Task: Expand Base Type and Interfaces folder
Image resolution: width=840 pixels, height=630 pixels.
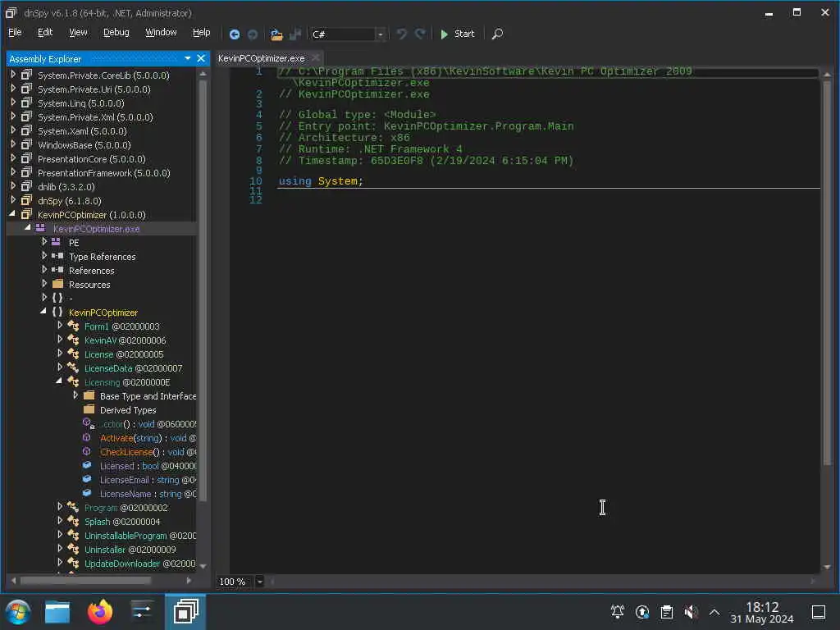Action: [75, 395]
